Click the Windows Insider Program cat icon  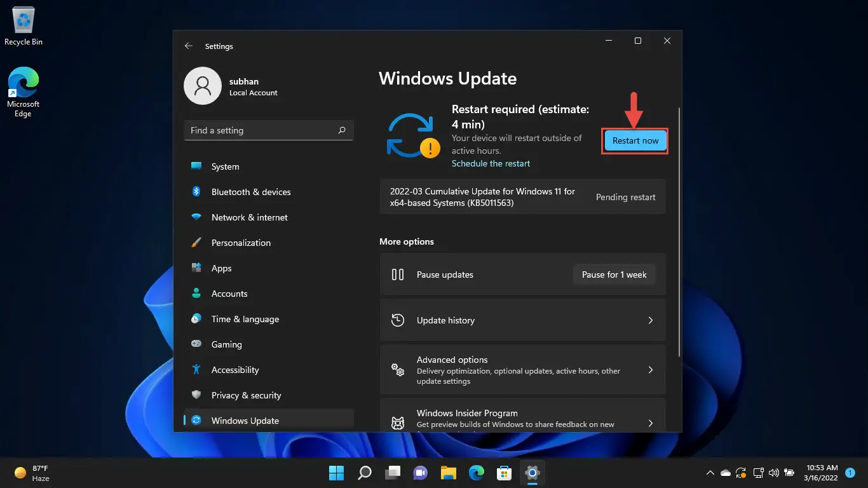pos(398,423)
